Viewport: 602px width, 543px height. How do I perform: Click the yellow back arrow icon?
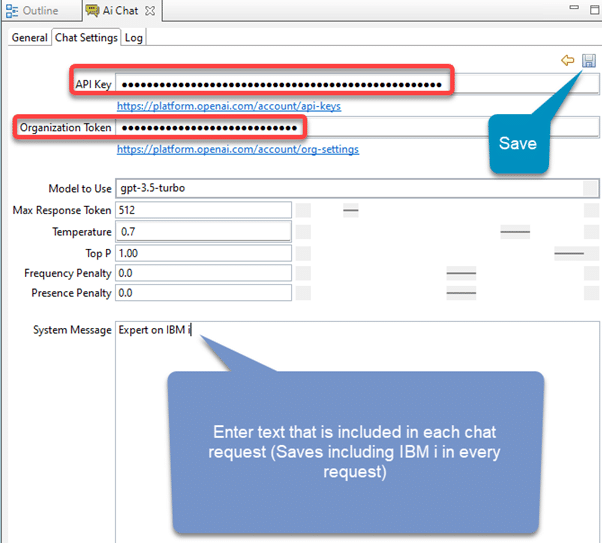click(x=567, y=61)
